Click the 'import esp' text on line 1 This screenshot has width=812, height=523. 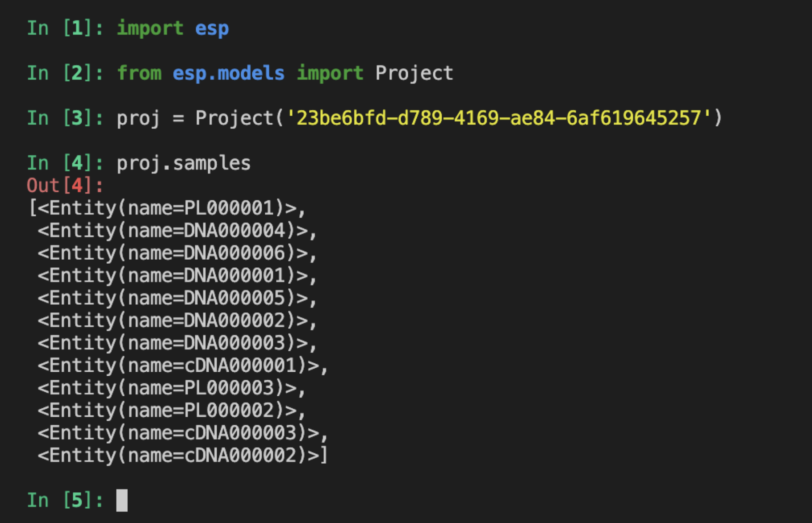pos(173,29)
